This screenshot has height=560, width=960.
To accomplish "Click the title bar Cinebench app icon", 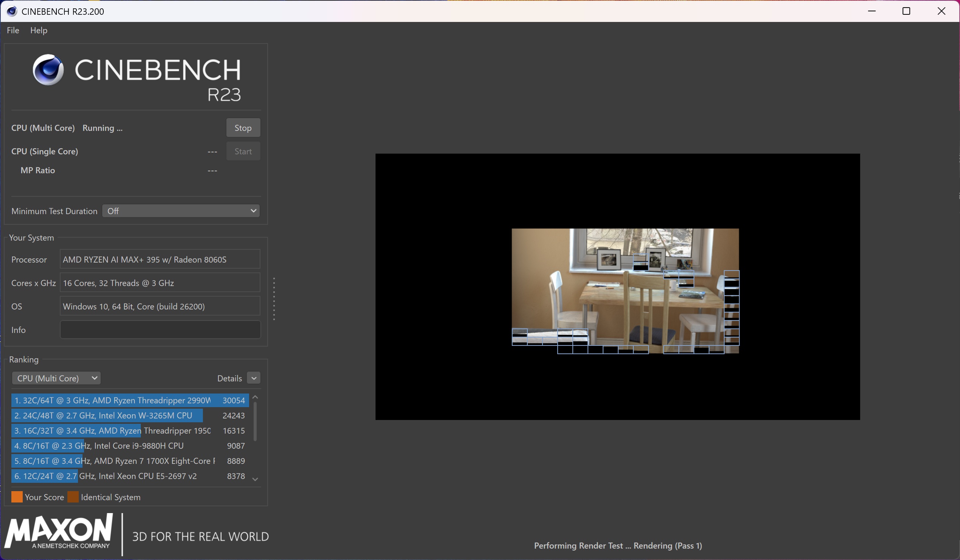I will [x=12, y=11].
